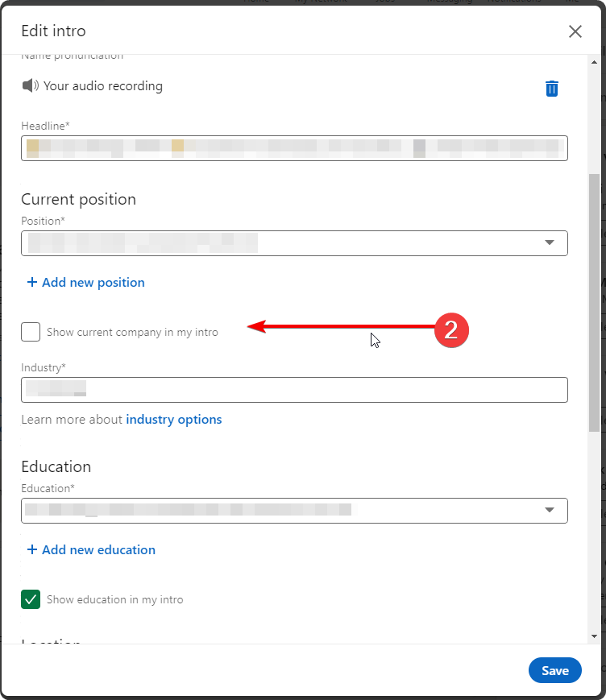Click the plus icon beside Add new education
Viewport: 606px width, 700px height.
[x=32, y=549]
